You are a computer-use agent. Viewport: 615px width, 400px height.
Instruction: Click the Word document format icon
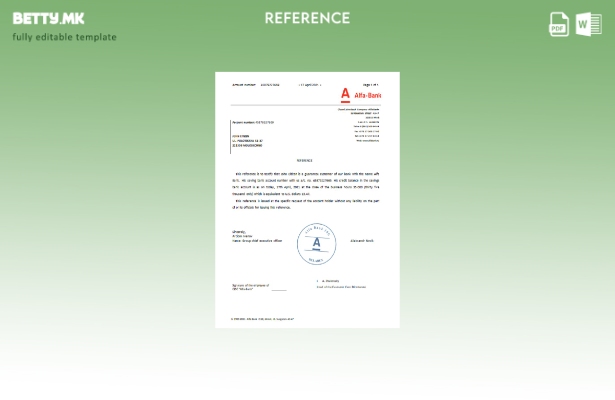click(x=588, y=24)
